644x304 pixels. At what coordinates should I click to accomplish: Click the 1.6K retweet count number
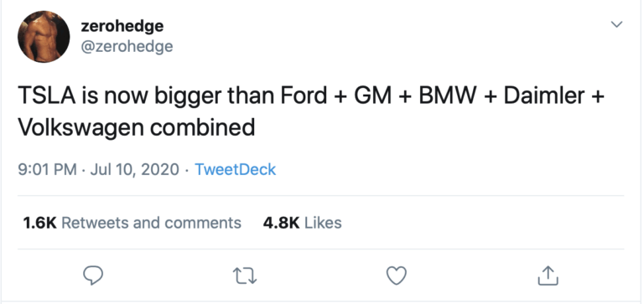coord(39,223)
